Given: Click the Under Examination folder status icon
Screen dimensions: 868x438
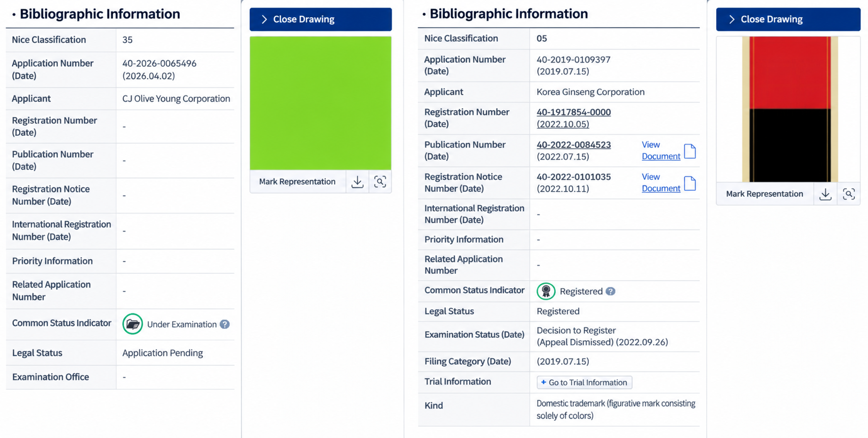Looking at the screenshot, I should click(133, 324).
